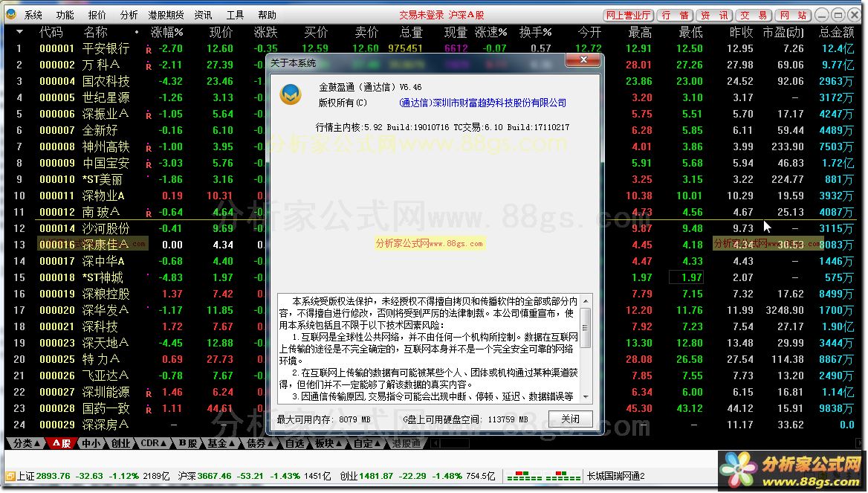Click 上证 index value 2893.76

point(54,476)
